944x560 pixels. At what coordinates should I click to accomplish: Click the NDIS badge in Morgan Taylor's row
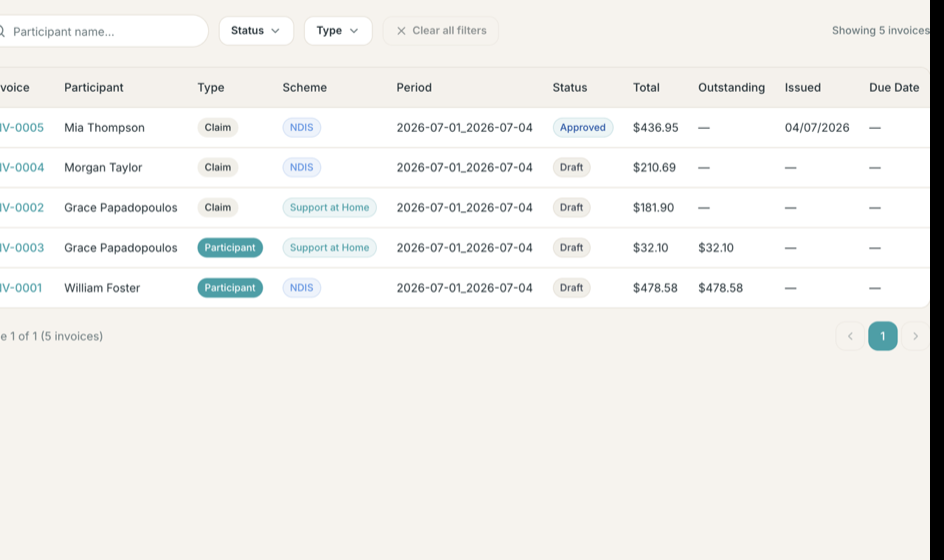pos(302,167)
